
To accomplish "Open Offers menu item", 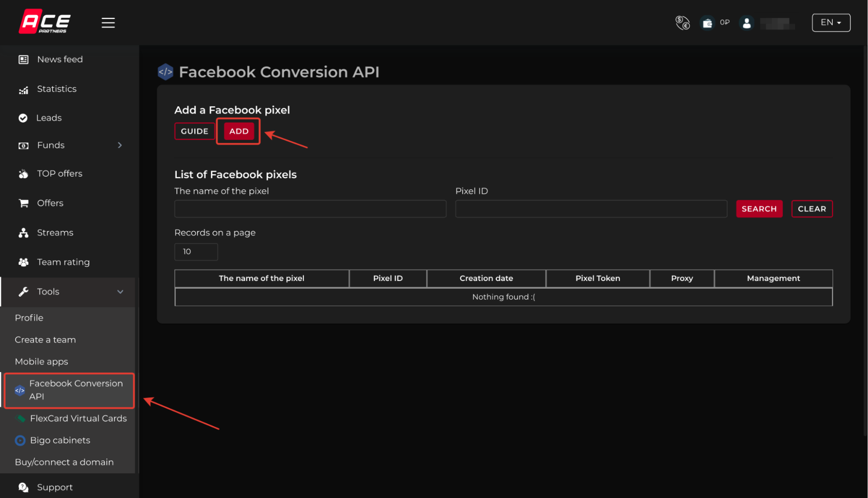I will pos(50,203).
